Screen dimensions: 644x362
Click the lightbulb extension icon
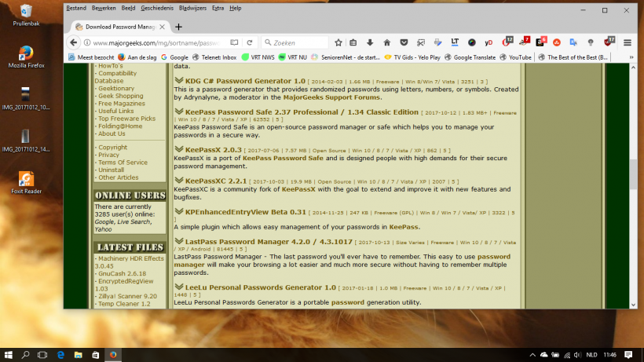590,42
